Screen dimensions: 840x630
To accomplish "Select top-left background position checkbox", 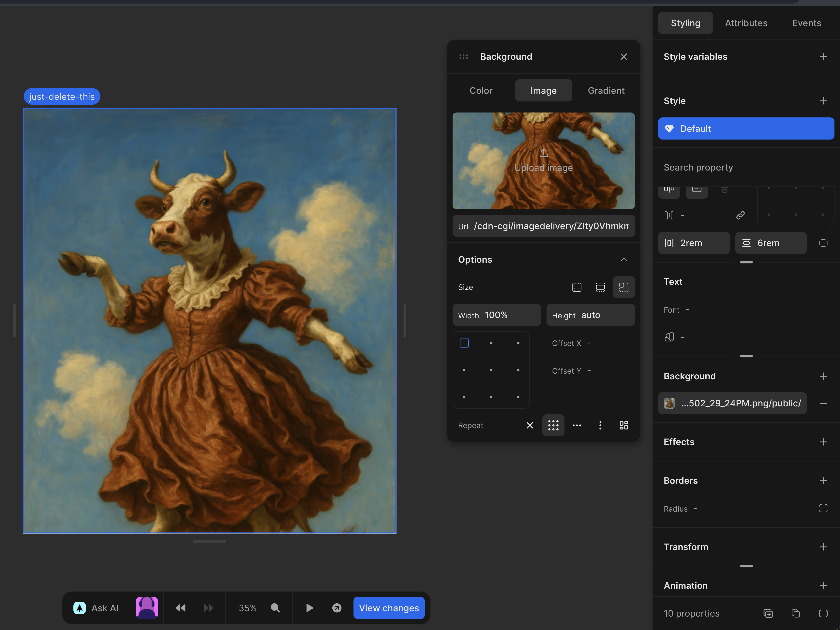I will point(464,343).
